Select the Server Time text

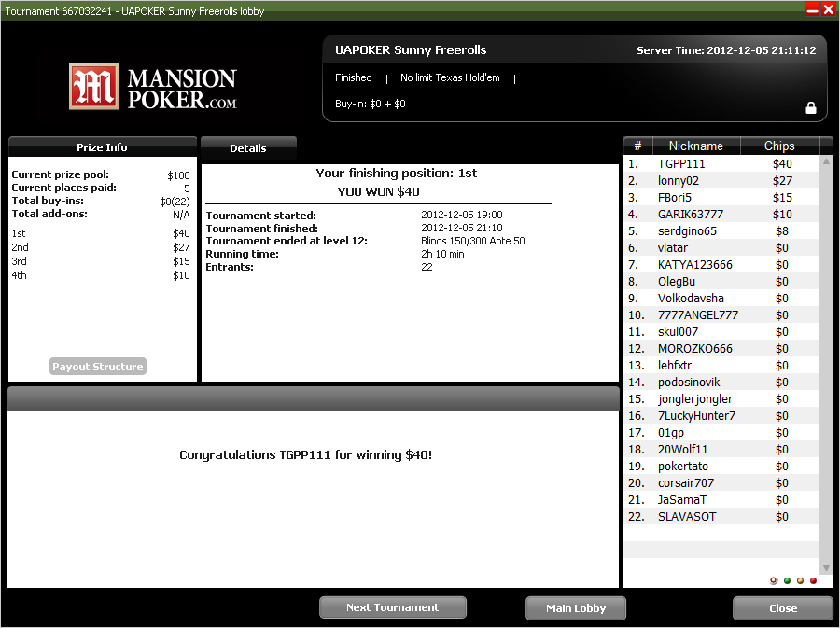pyautogui.click(x=726, y=50)
